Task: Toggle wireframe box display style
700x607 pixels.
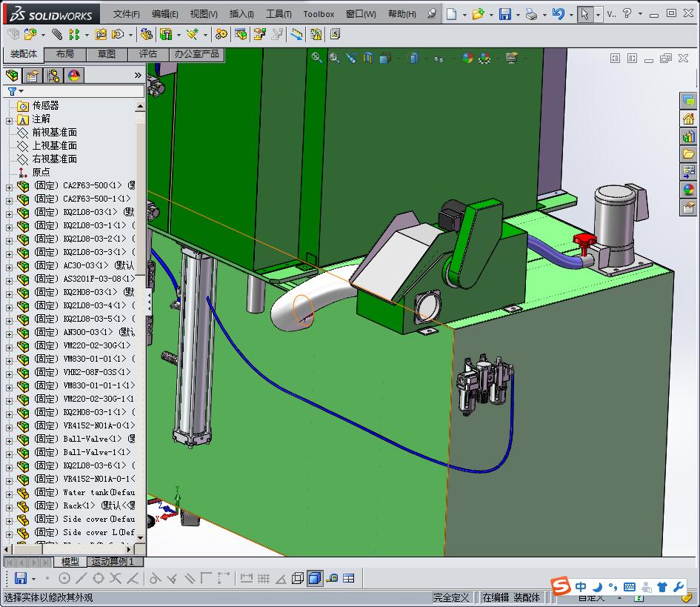Action: coord(298,578)
